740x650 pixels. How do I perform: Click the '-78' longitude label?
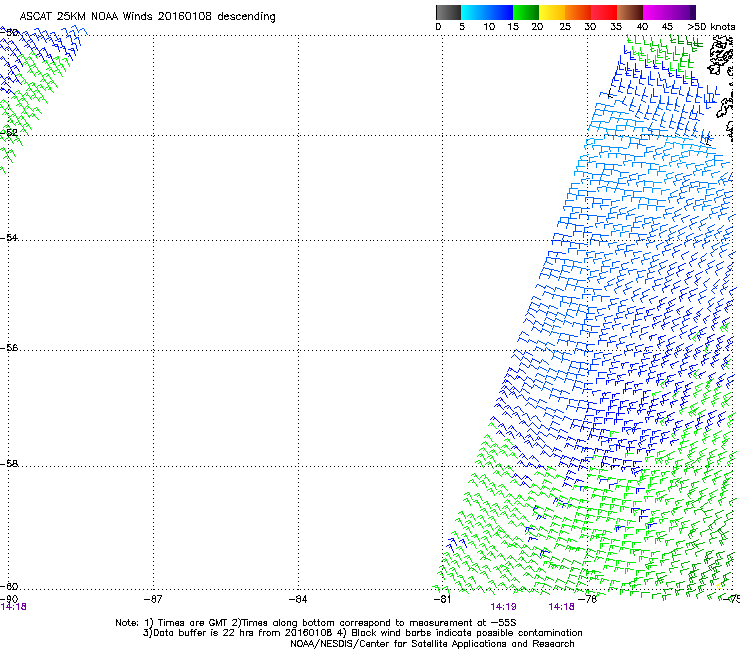point(588,599)
